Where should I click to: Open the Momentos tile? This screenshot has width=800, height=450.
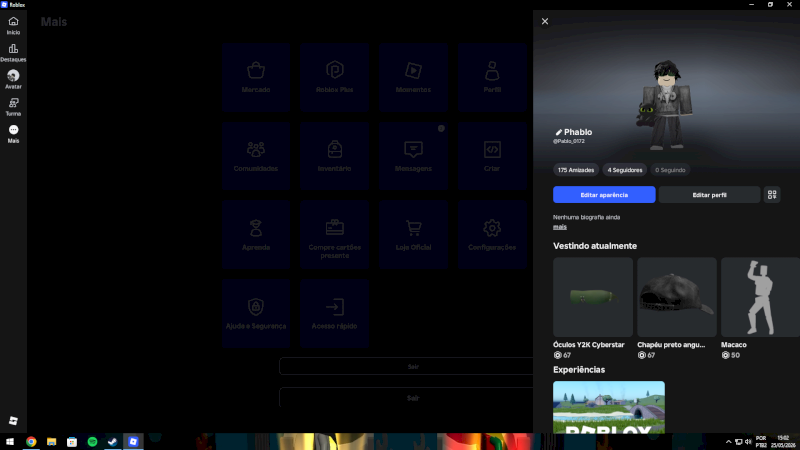pyautogui.click(x=413, y=78)
